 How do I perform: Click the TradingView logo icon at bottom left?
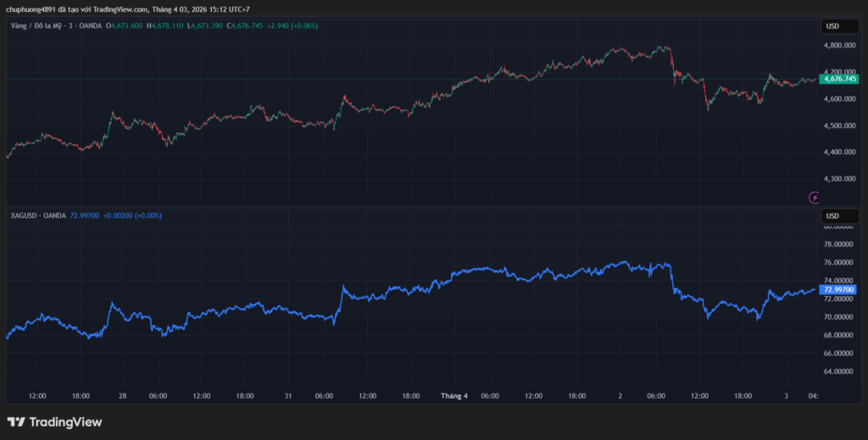click(16, 422)
